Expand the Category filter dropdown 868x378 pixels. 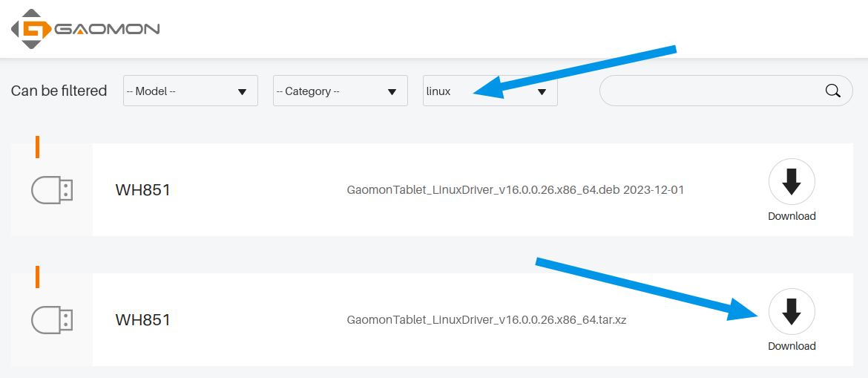(x=341, y=91)
